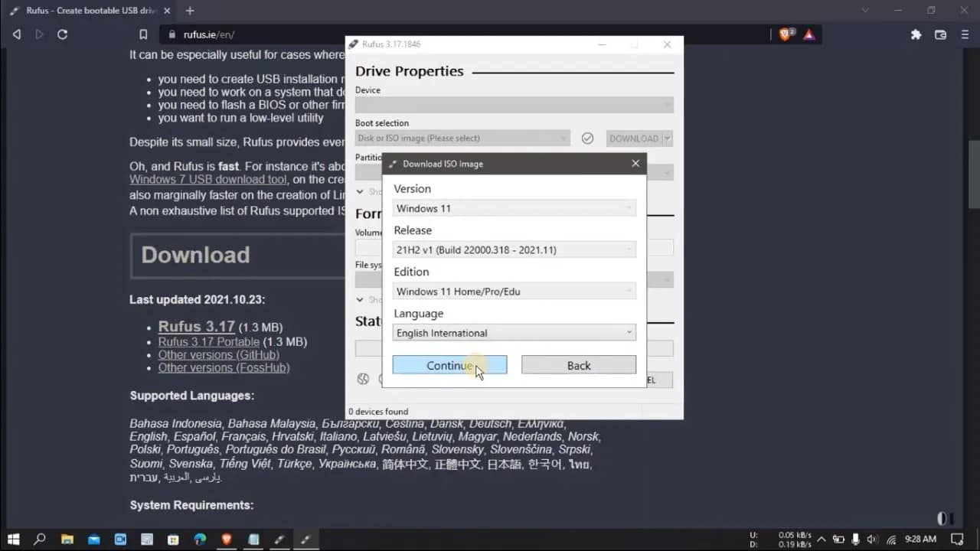Image resolution: width=980 pixels, height=551 pixels.
Task: Open the Version dropdown showing Windows 11
Action: pos(514,207)
